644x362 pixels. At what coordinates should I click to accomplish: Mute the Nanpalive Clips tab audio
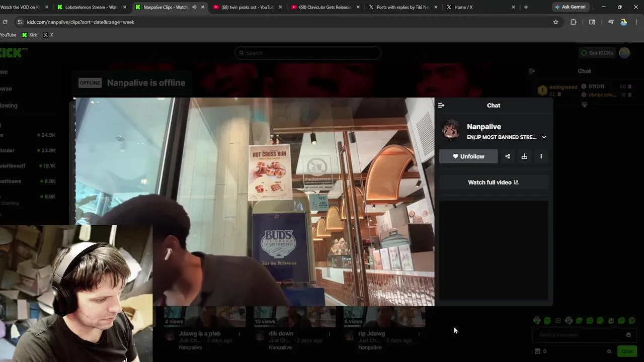click(194, 7)
